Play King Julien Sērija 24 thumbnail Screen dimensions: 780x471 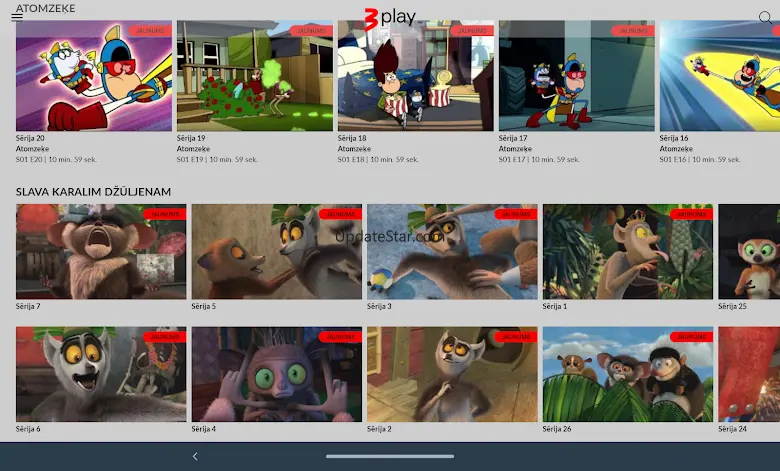tap(749, 374)
